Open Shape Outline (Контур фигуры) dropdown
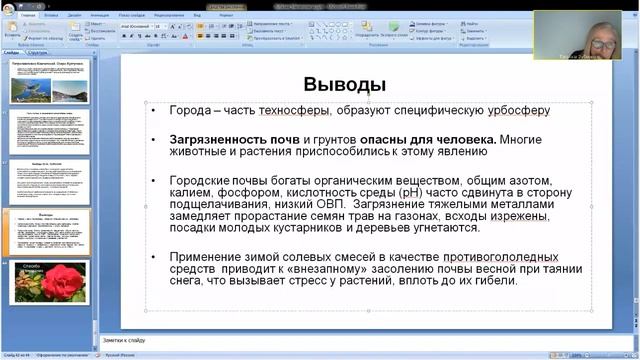This screenshot has width=640, height=360. [x=428, y=31]
